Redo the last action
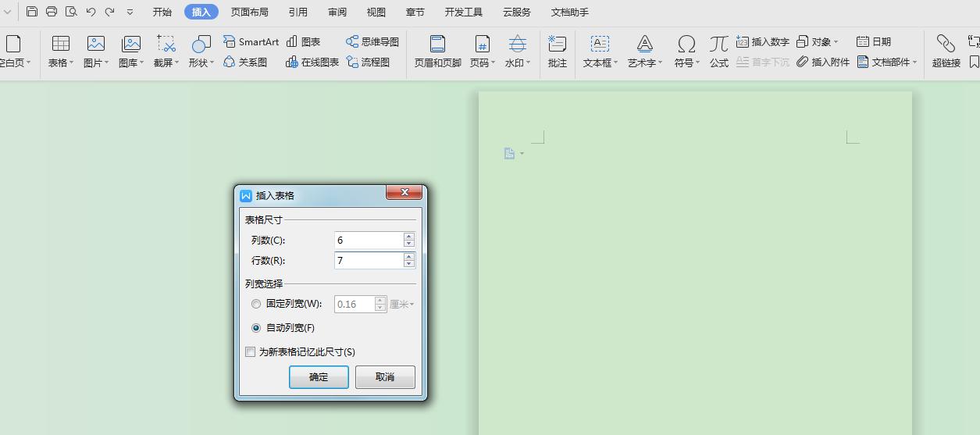This screenshot has width=980, height=435. point(109,12)
